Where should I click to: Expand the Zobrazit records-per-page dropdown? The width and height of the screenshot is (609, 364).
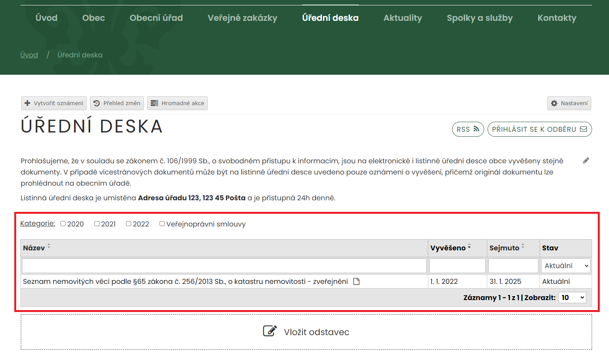point(572,297)
